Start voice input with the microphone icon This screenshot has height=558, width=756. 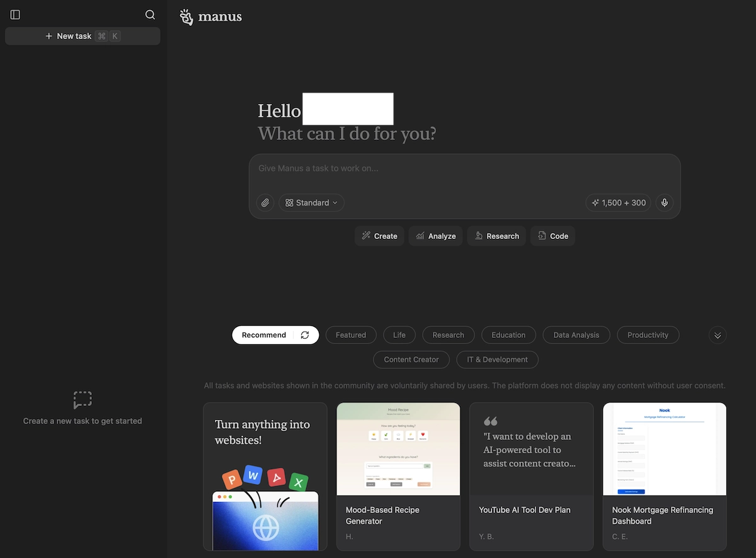(x=664, y=203)
